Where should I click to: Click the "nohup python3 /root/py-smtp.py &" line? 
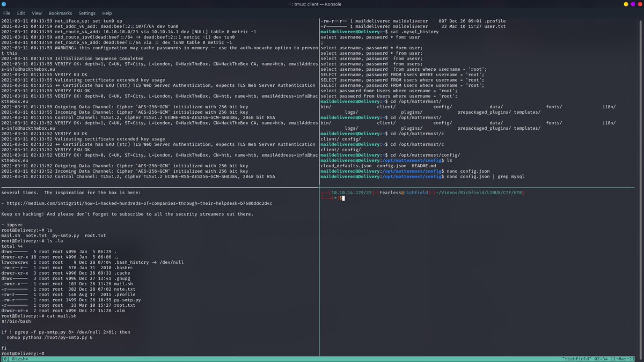tap(49, 337)
